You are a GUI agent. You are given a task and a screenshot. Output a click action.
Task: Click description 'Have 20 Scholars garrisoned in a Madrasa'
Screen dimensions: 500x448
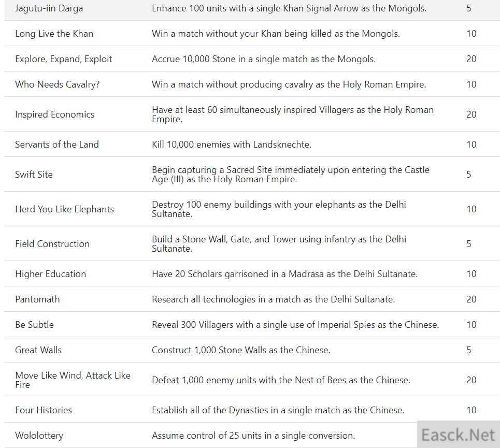pyautogui.click(x=285, y=273)
